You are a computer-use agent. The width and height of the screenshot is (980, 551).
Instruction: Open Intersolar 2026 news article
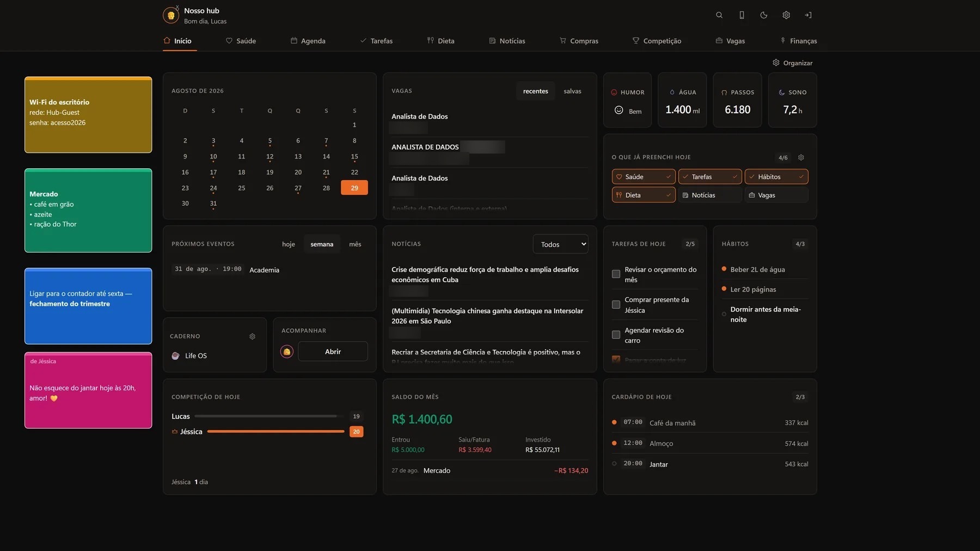coord(487,316)
